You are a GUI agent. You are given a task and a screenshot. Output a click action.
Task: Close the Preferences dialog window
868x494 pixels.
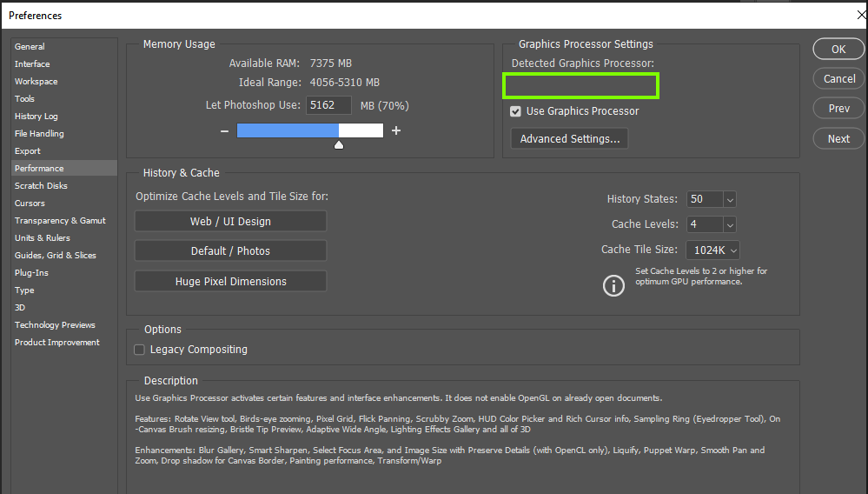click(x=861, y=16)
